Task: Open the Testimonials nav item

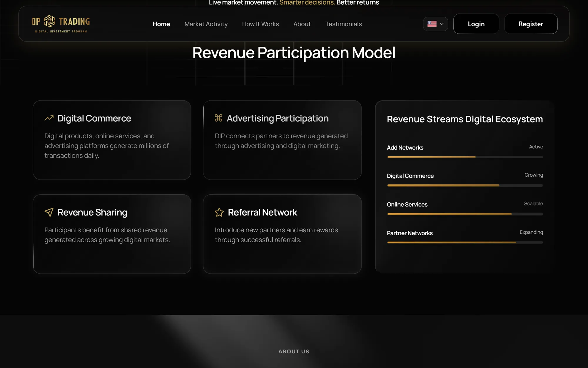Action: [x=343, y=24]
